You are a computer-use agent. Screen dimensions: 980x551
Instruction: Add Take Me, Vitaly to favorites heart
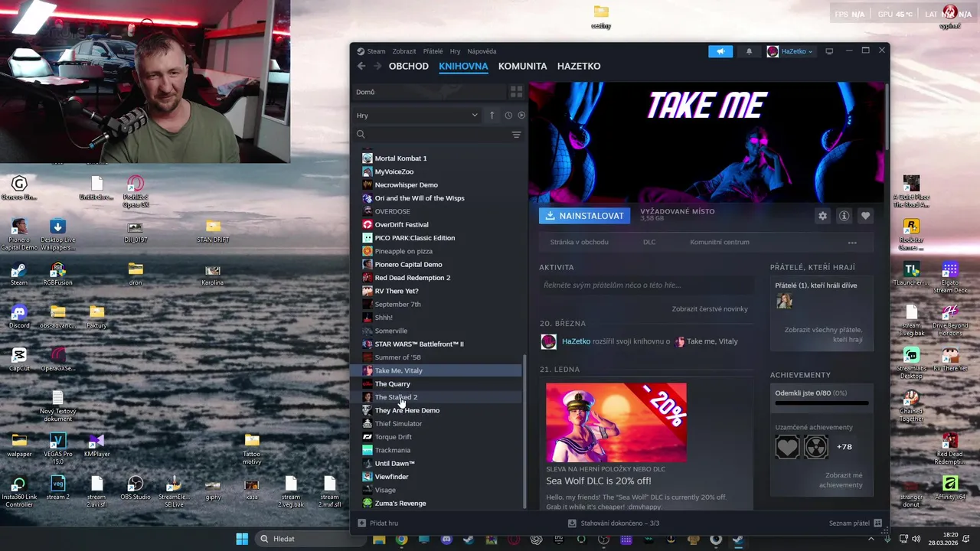[x=865, y=216]
